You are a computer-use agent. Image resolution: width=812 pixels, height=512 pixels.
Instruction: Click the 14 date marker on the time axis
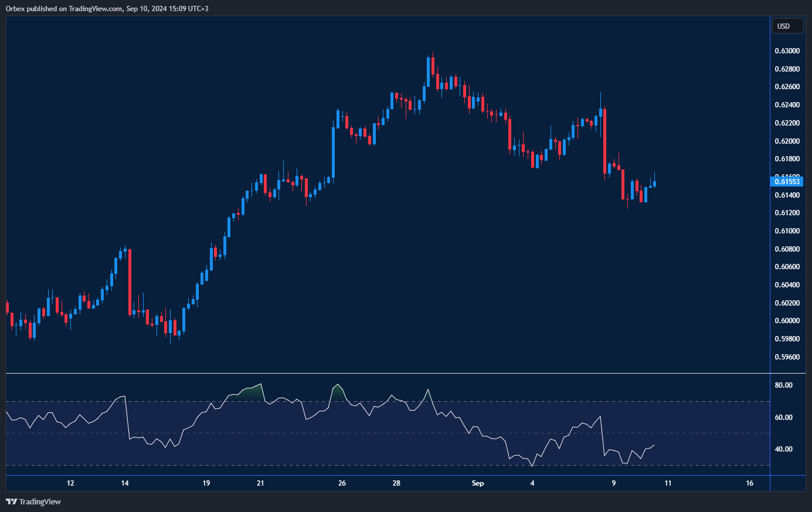point(125,483)
